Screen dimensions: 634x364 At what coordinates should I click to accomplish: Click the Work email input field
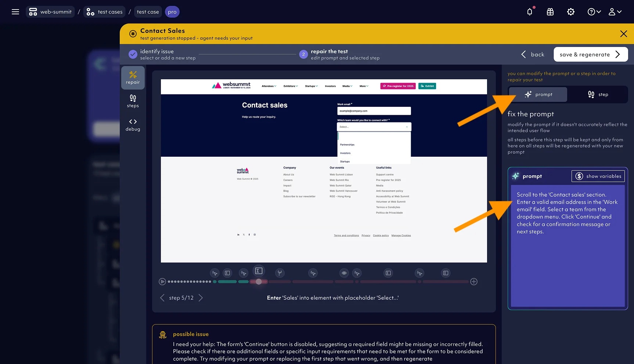pos(374,111)
